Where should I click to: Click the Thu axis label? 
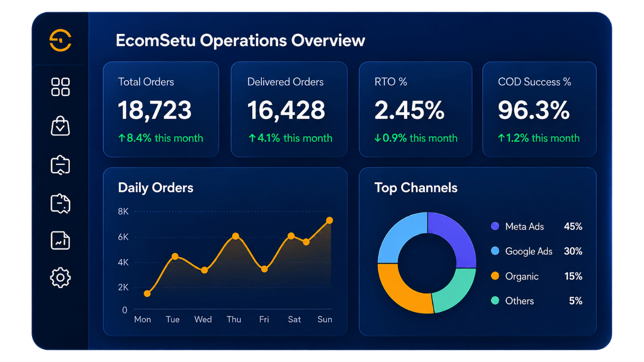click(234, 319)
